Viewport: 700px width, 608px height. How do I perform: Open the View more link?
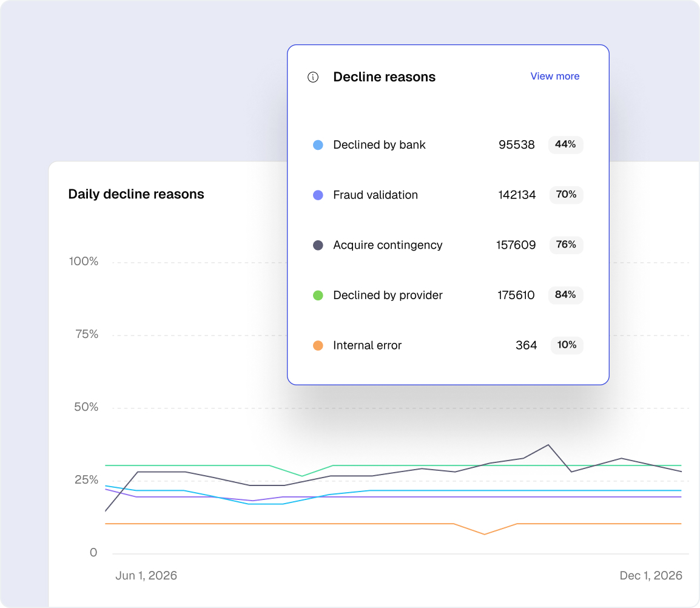click(x=554, y=76)
